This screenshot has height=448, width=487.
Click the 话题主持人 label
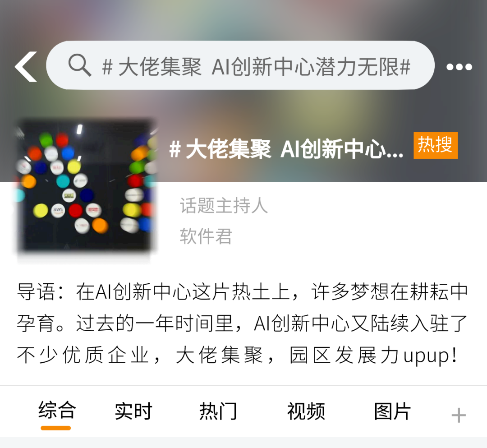coord(224,205)
